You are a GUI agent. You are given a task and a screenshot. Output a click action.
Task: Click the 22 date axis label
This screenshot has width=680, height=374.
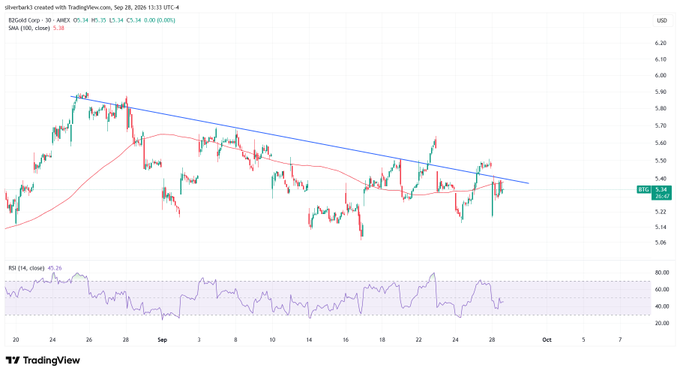click(418, 340)
